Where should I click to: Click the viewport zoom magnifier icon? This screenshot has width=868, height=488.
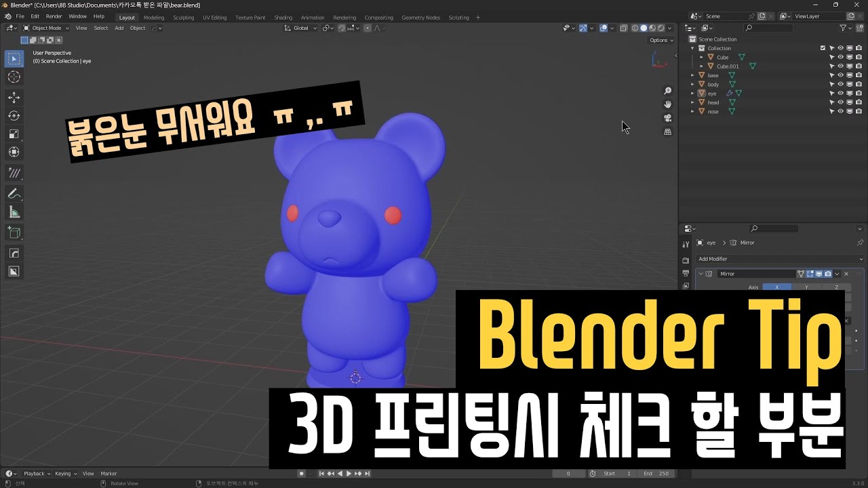[x=667, y=91]
